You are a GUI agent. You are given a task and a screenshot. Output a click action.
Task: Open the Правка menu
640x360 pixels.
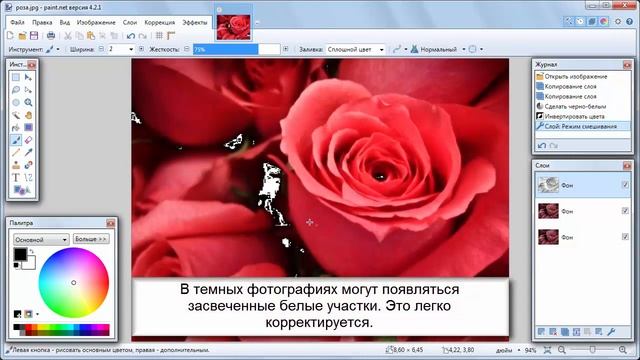pyautogui.click(x=42, y=22)
